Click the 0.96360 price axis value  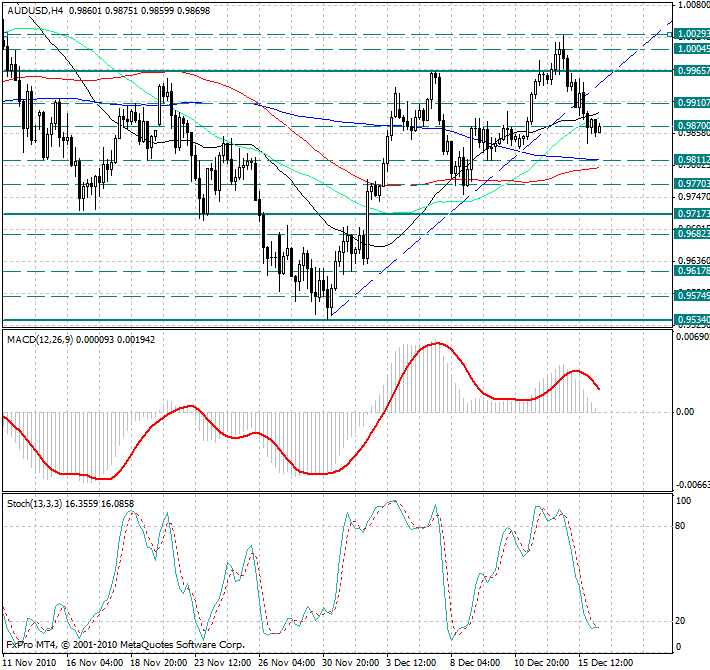pyautogui.click(x=694, y=261)
